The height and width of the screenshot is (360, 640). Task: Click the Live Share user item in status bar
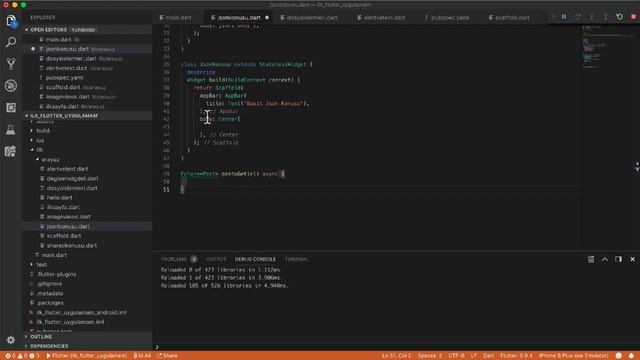click(x=142, y=356)
